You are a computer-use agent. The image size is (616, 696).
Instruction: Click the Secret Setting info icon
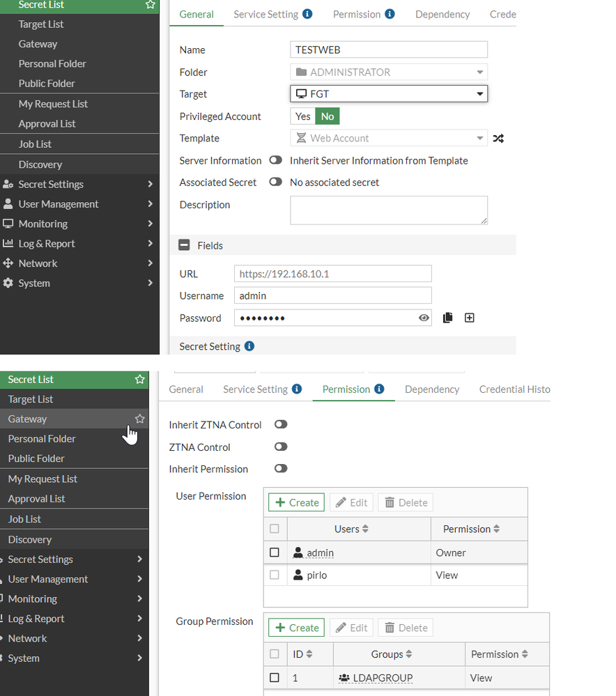point(249,346)
